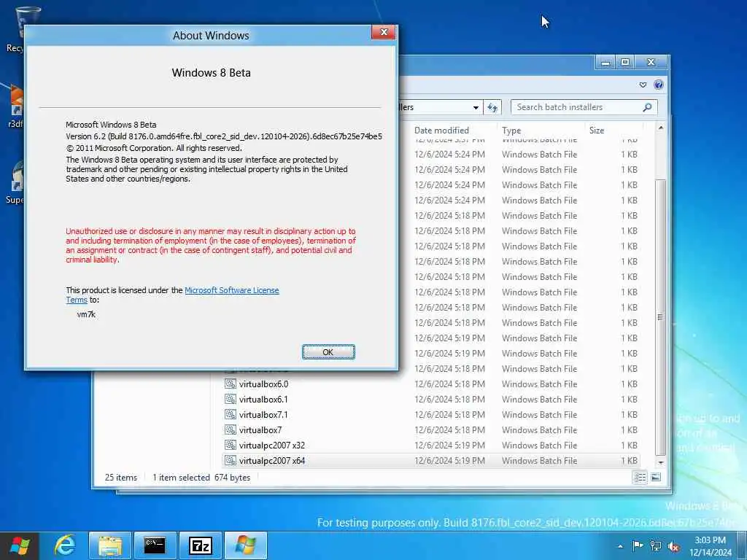Screen dimensions: 747x560
Task: Click the search magnifier icon in Explorer
Action: (647, 107)
